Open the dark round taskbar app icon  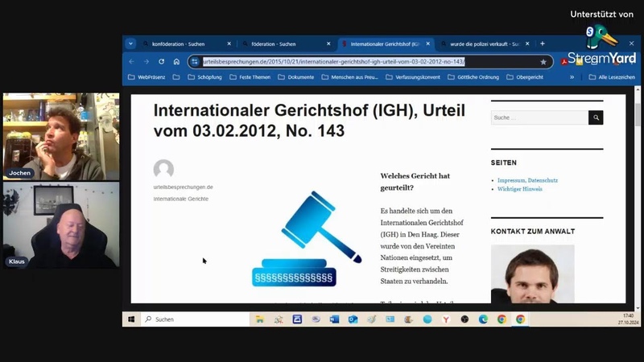point(464,319)
